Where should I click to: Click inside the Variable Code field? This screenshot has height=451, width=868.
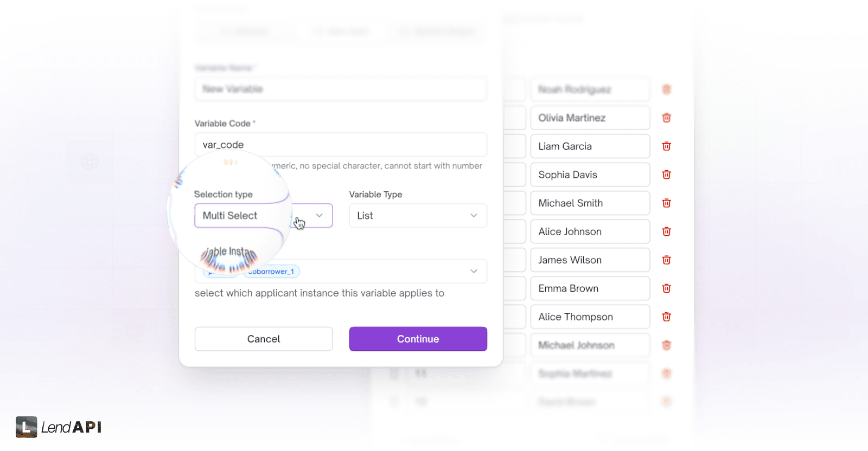click(x=341, y=145)
